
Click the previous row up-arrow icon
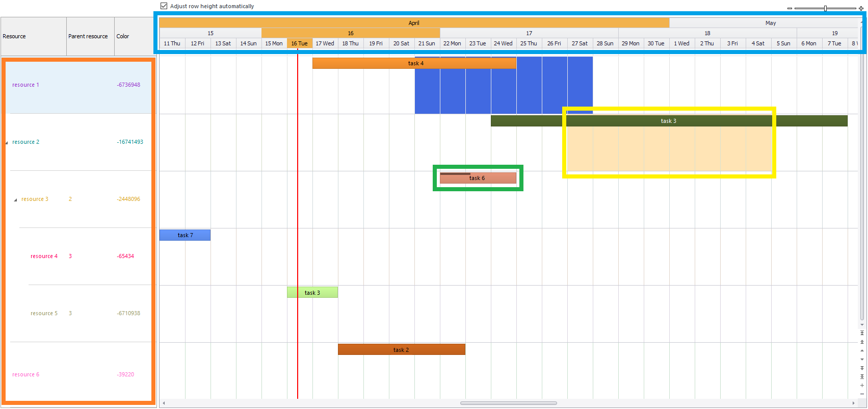[x=862, y=351]
